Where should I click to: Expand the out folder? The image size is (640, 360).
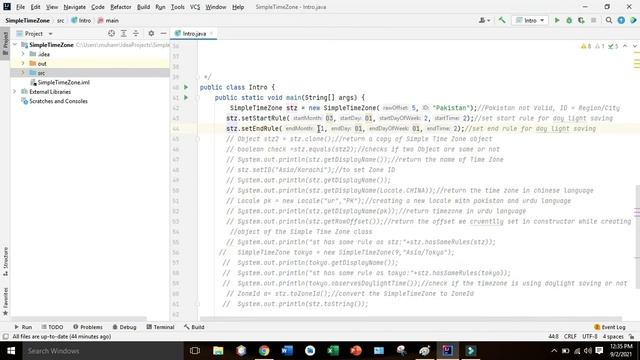(x=23, y=63)
